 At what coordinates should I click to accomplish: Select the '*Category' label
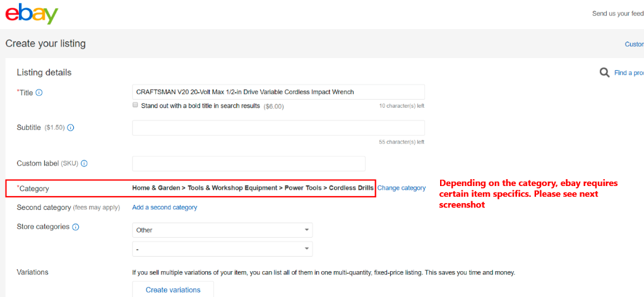pyautogui.click(x=33, y=189)
